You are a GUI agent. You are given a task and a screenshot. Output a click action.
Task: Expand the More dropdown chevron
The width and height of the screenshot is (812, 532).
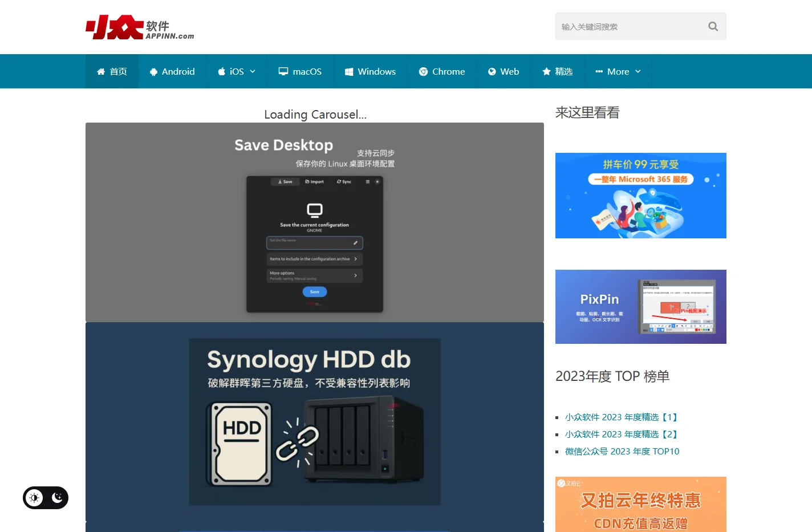638,71
